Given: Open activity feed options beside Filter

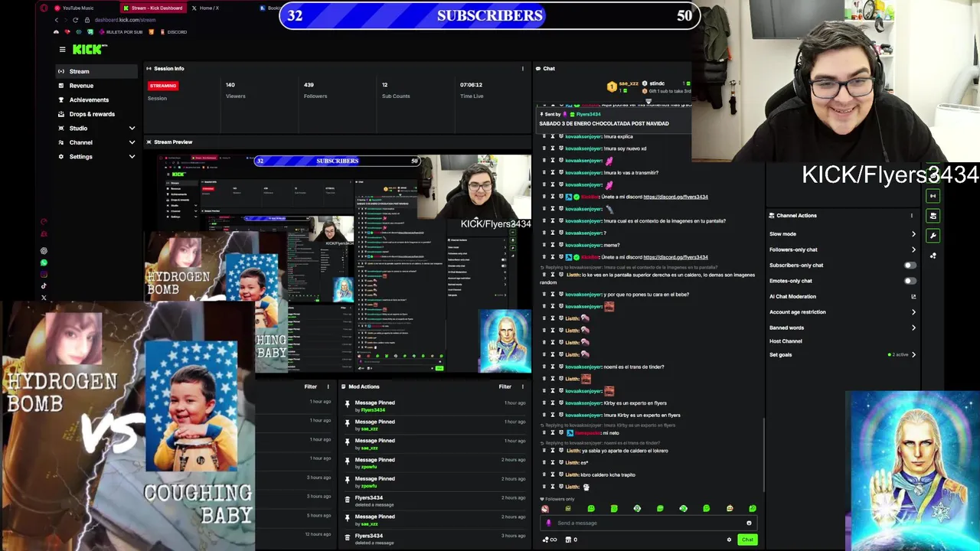Looking at the screenshot, I should (328, 386).
